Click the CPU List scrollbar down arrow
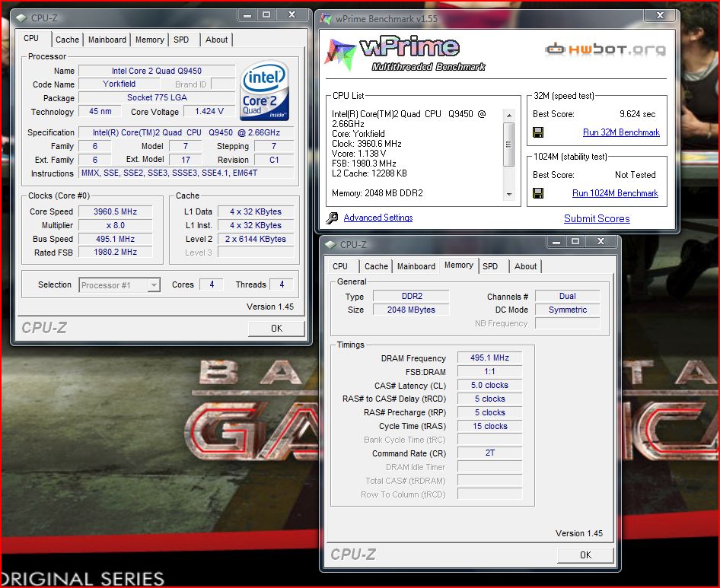The width and height of the screenshot is (720, 588). pyautogui.click(x=508, y=195)
